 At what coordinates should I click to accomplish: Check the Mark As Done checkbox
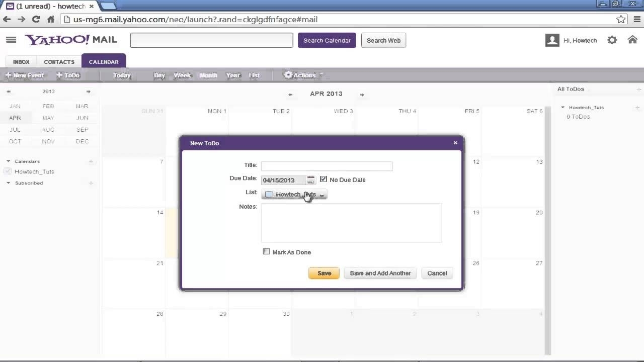pos(266,251)
